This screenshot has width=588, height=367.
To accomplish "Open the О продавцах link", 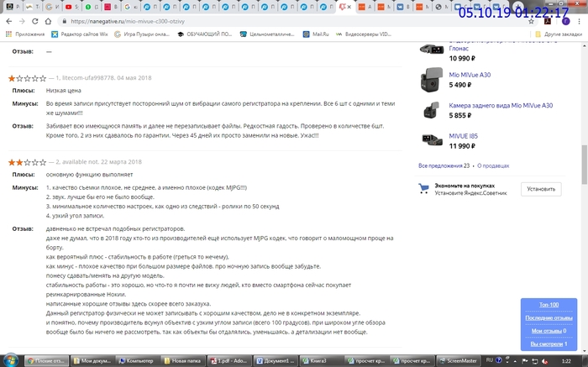I will tap(493, 165).
